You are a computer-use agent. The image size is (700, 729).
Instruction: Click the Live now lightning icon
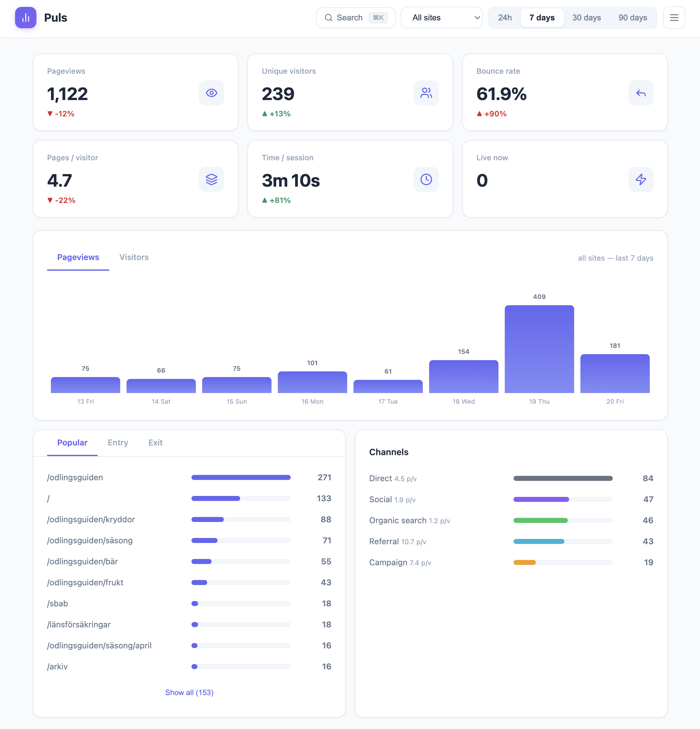(641, 180)
